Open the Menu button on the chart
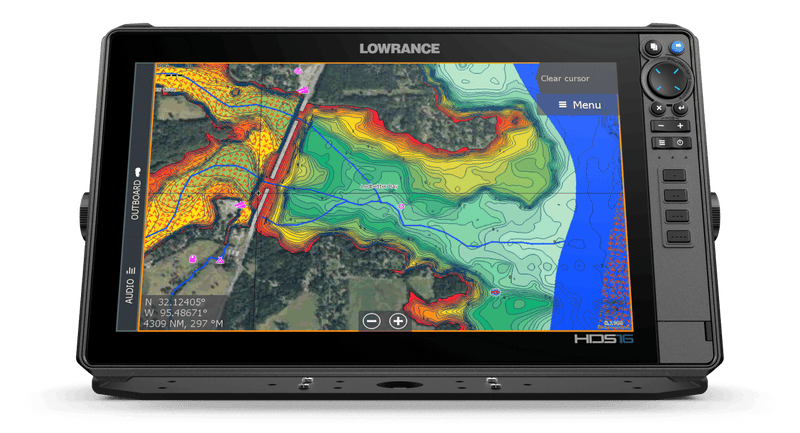The width and height of the screenshot is (800, 433). (579, 105)
